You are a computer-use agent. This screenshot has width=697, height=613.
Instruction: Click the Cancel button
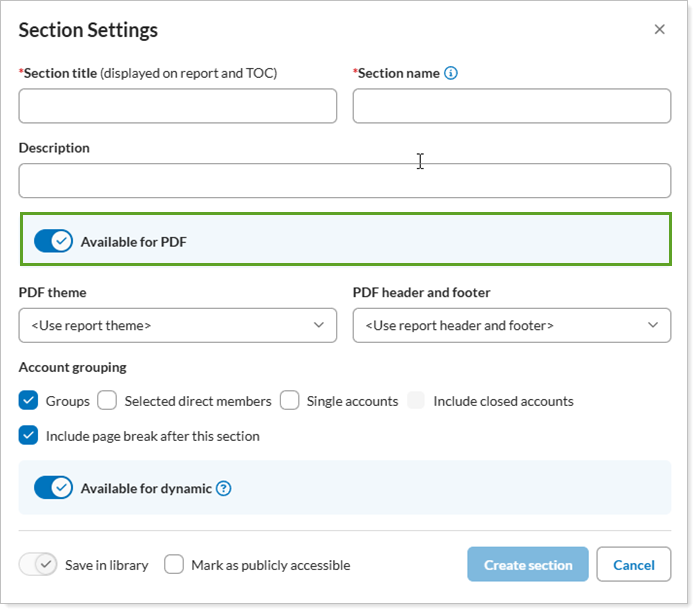(x=634, y=564)
